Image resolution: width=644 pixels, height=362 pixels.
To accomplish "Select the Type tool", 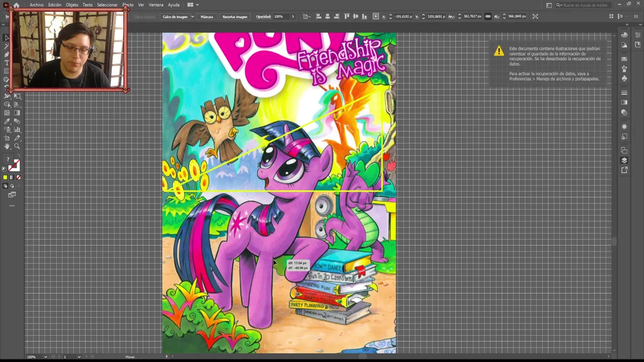I will point(7,62).
